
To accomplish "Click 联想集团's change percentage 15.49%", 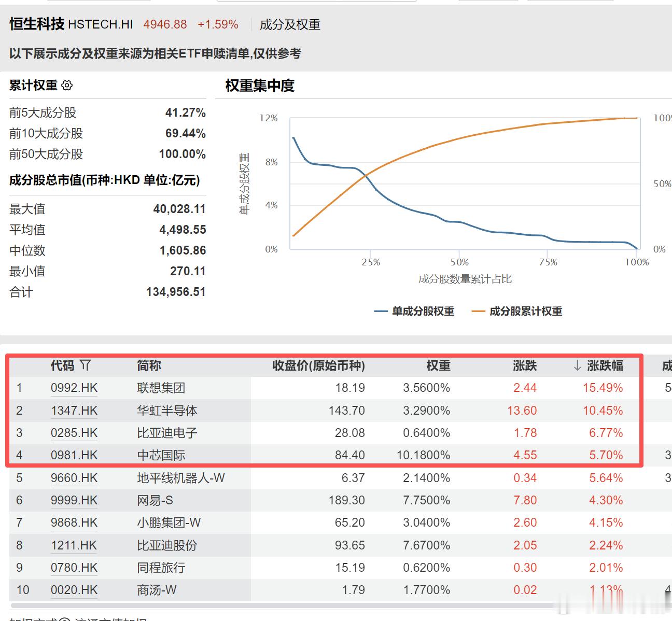I will (603, 388).
